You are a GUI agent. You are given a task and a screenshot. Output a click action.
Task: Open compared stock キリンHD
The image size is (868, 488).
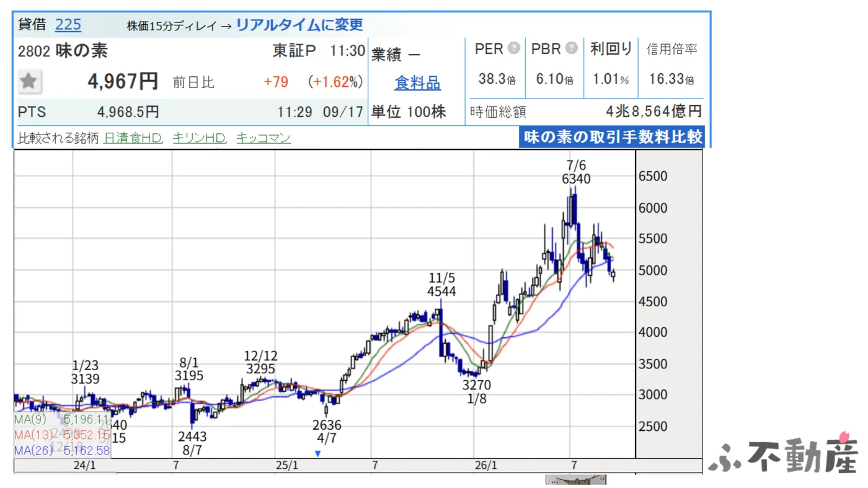(199, 138)
